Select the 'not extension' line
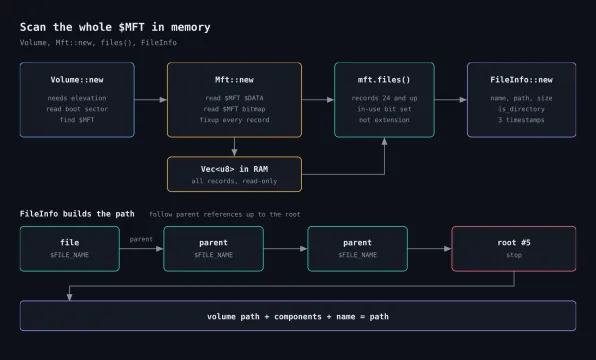This screenshot has height=360, width=596. 384,120
